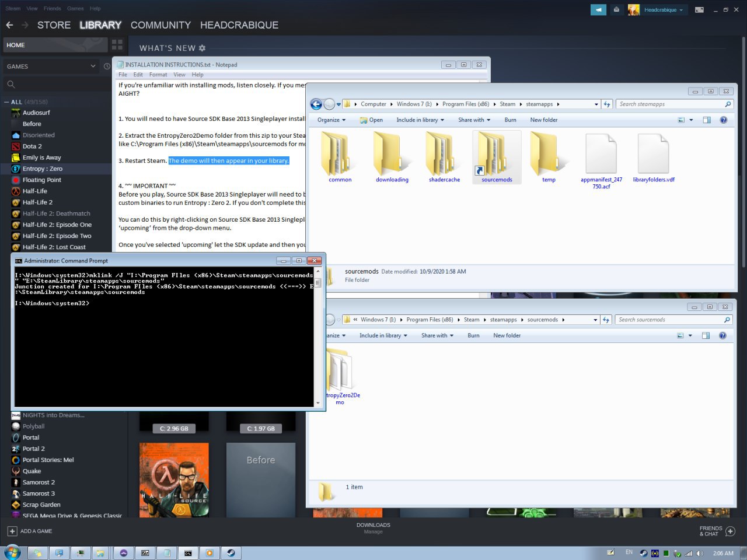Expand the GAMES filter dropdown

[93, 66]
